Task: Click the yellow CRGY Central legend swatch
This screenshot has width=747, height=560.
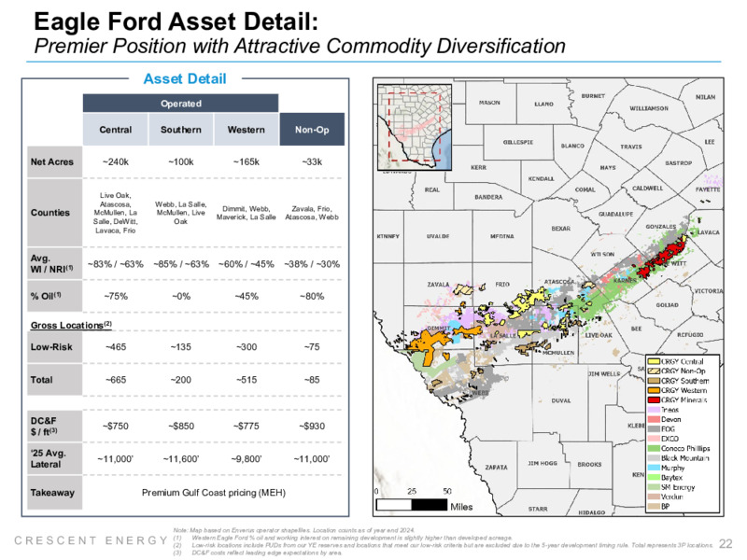Action: tap(654, 361)
